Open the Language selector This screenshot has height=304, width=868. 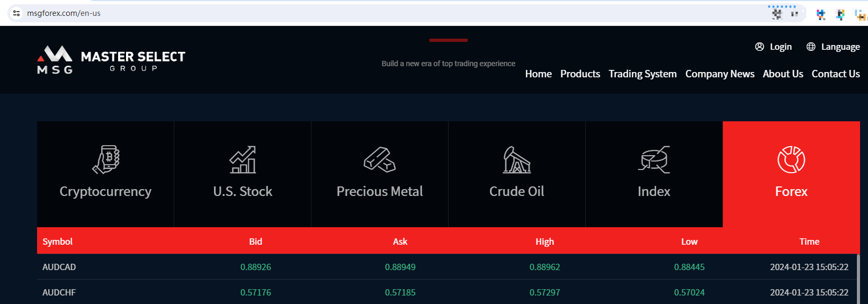click(833, 47)
